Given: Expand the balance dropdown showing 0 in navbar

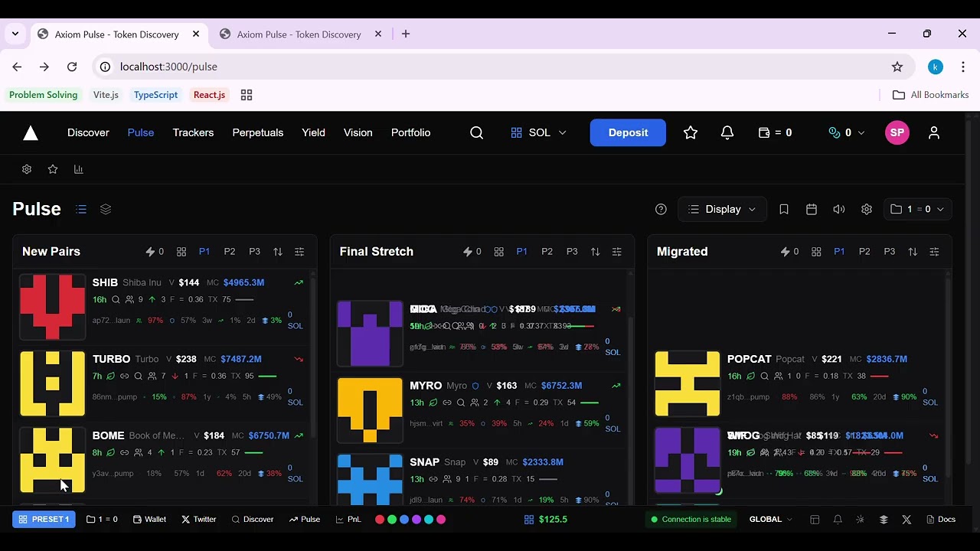Looking at the screenshot, I should click(x=847, y=133).
